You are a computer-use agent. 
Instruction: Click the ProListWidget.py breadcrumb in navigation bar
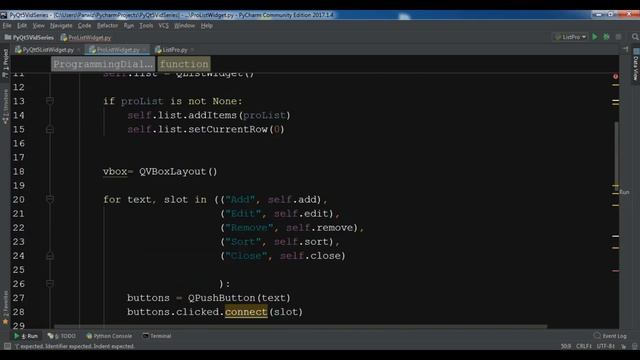[x=86, y=38]
